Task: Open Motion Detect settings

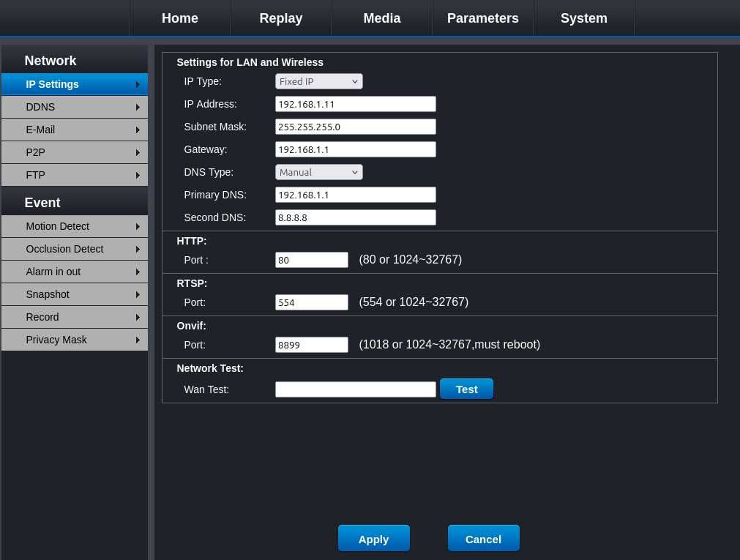Action: [x=75, y=226]
